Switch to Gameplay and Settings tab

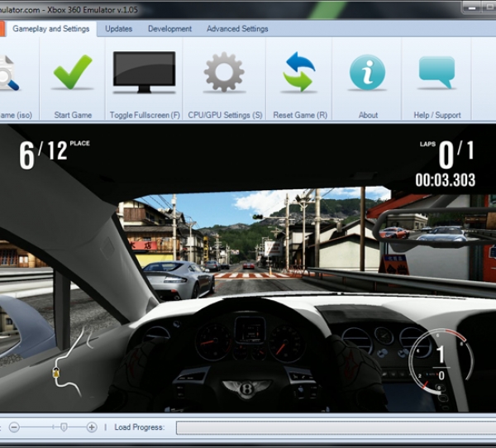point(51,29)
